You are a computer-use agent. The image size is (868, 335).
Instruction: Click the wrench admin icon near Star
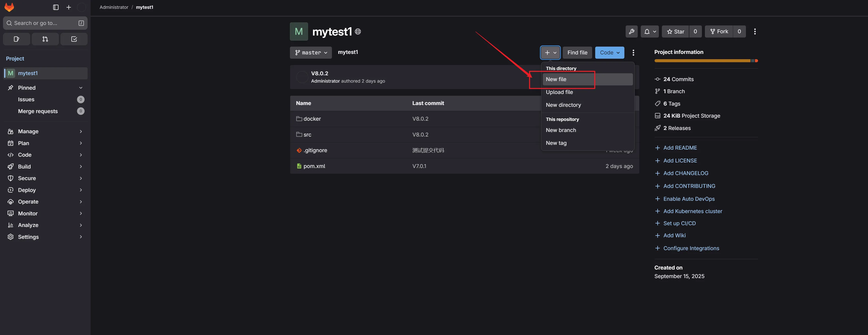point(631,31)
